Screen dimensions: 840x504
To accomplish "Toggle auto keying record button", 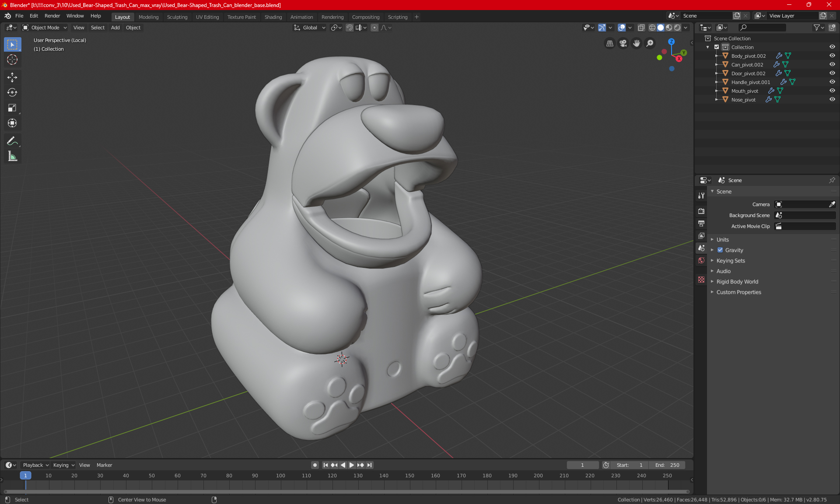I will click(315, 465).
